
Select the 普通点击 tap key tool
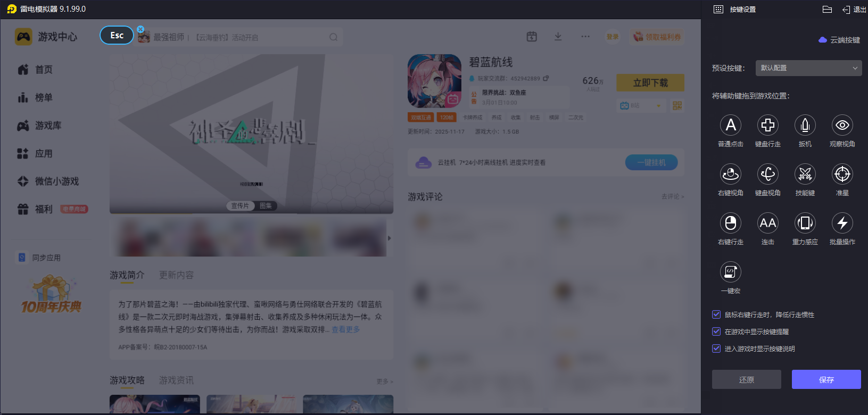[x=731, y=125]
